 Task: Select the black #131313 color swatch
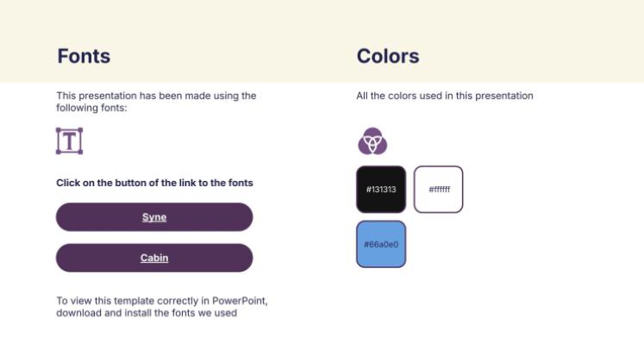[380, 189]
